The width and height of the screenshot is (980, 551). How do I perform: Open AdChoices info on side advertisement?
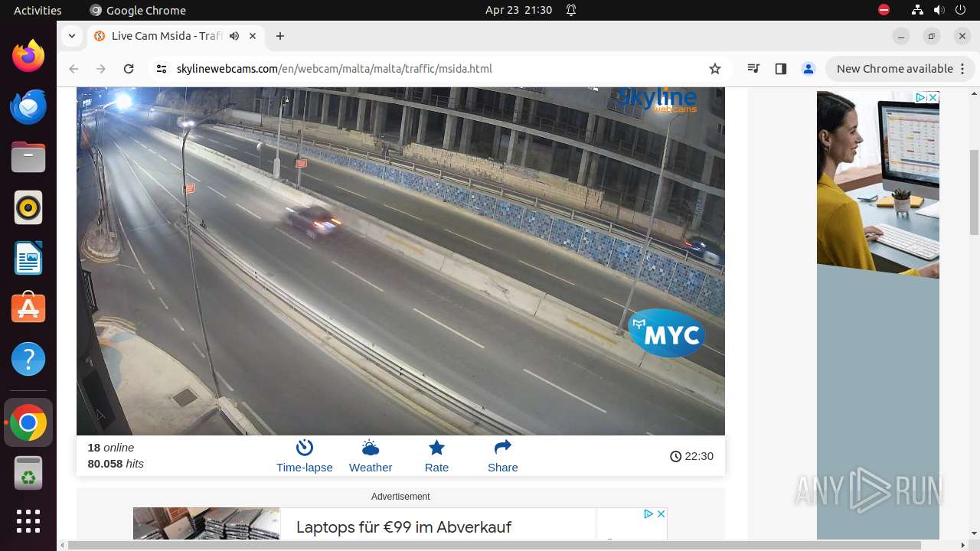[922, 97]
